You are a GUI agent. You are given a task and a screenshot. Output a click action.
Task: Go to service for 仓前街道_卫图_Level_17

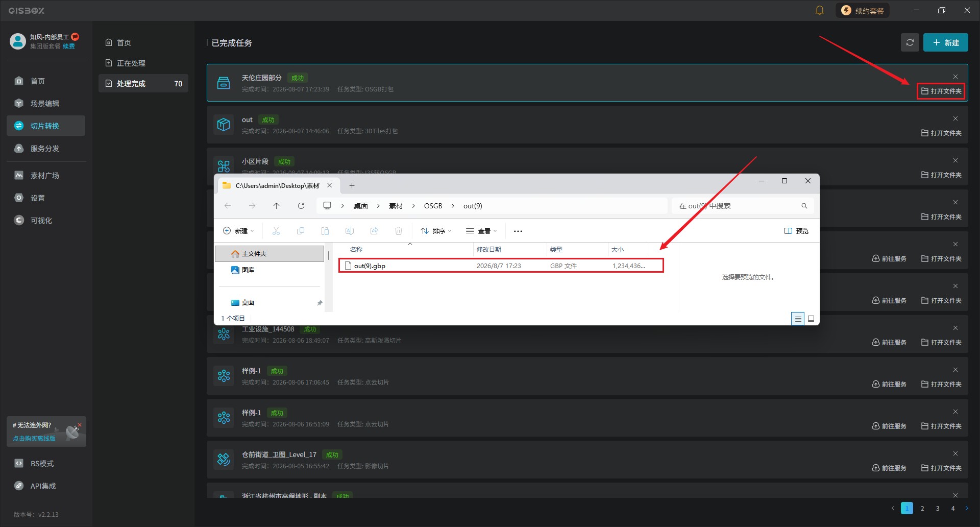coord(889,468)
